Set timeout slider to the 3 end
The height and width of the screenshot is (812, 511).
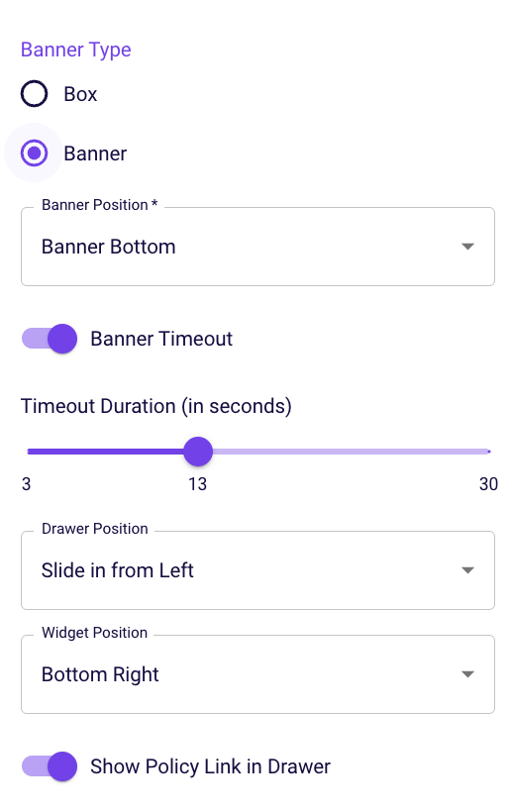point(29,452)
